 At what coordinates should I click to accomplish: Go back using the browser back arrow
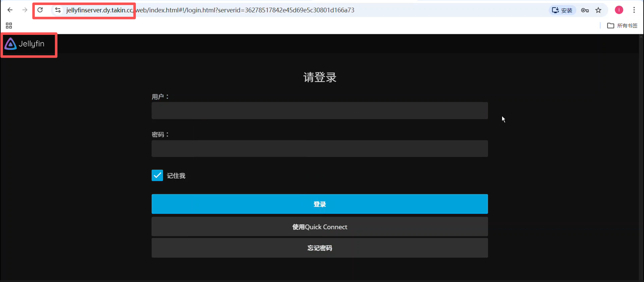[10, 10]
